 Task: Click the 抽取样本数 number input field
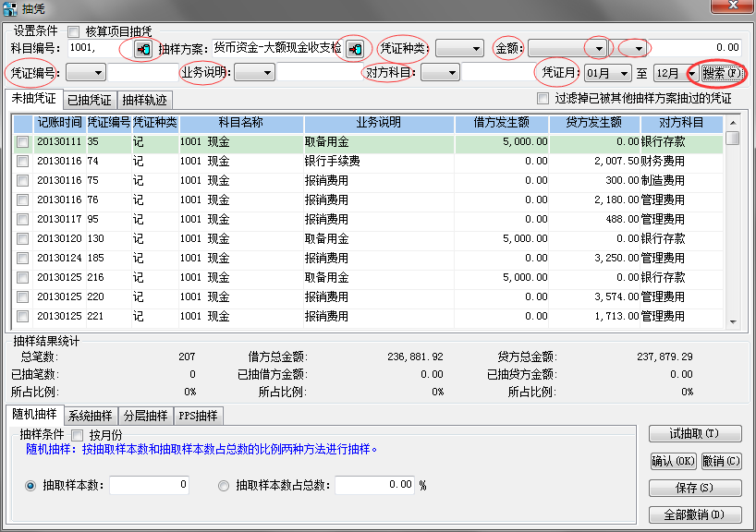click(x=150, y=485)
